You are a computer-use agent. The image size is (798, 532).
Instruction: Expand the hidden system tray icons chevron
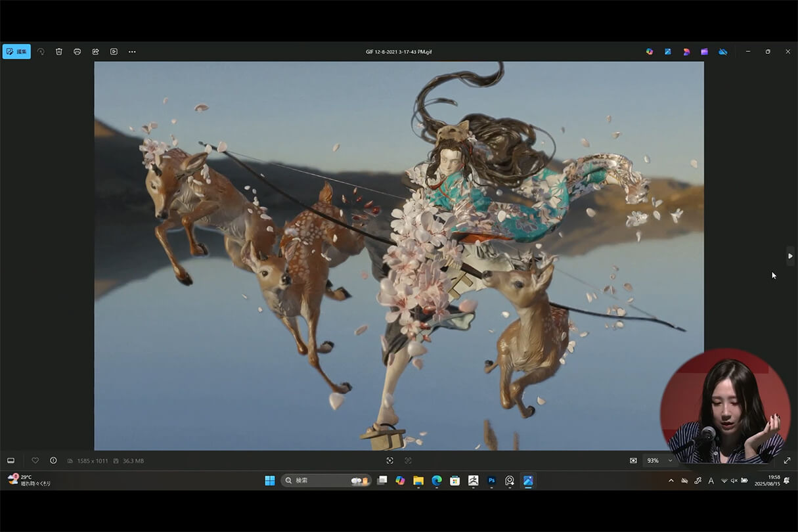tap(671, 481)
